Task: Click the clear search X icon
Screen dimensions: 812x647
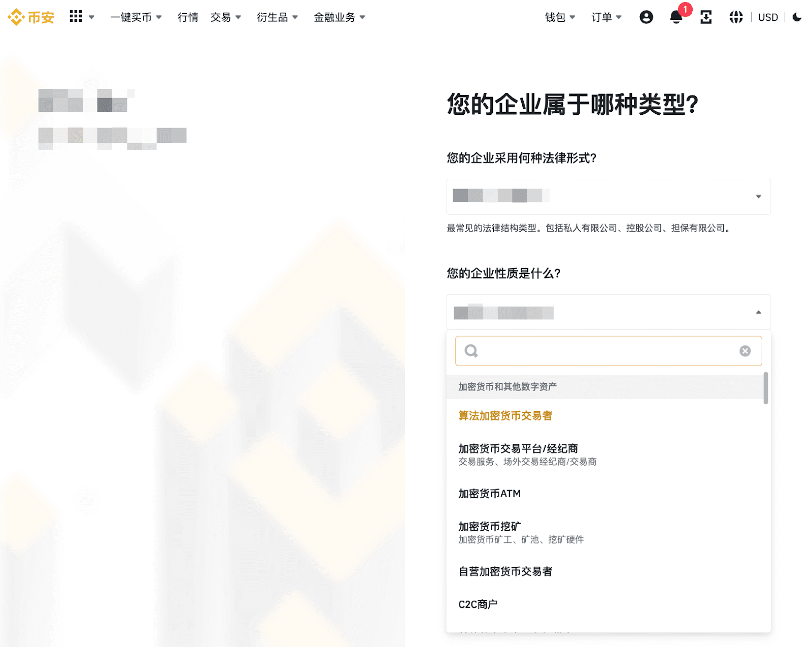Action: click(x=745, y=351)
